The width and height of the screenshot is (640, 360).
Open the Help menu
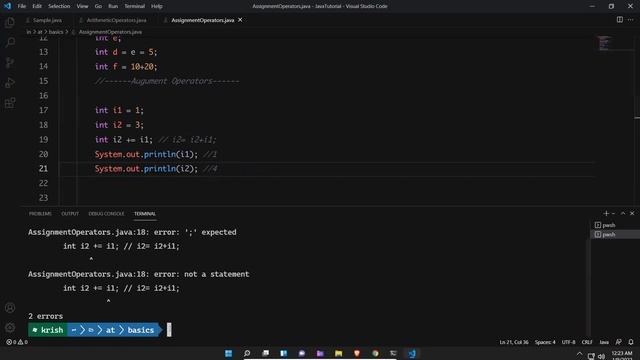tap(157, 6)
